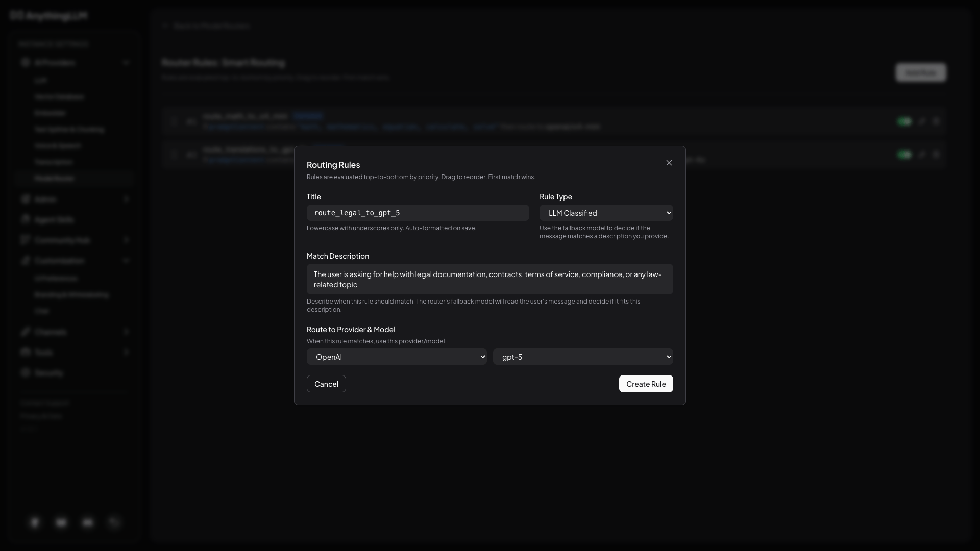Image resolution: width=980 pixels, height=551 pixels.
Task: Close the Routing Rules dialog with the X
Action: (x=669, y=163)
